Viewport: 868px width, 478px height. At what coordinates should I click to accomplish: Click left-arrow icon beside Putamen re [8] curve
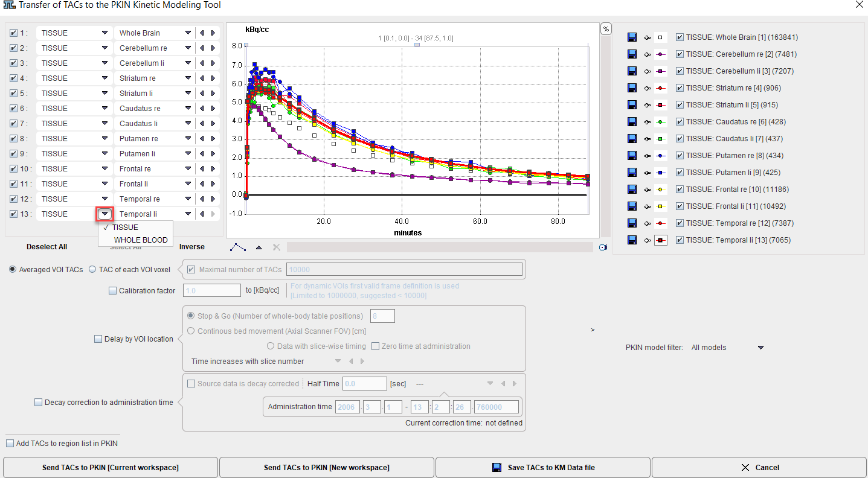(648, 156)
